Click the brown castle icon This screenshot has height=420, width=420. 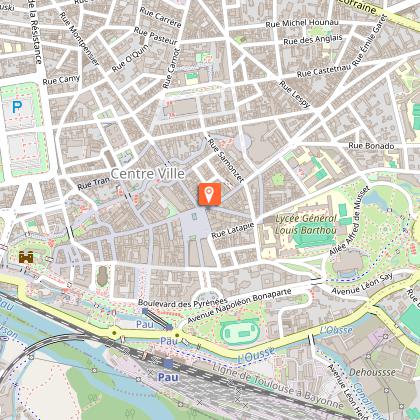[26, 257]
